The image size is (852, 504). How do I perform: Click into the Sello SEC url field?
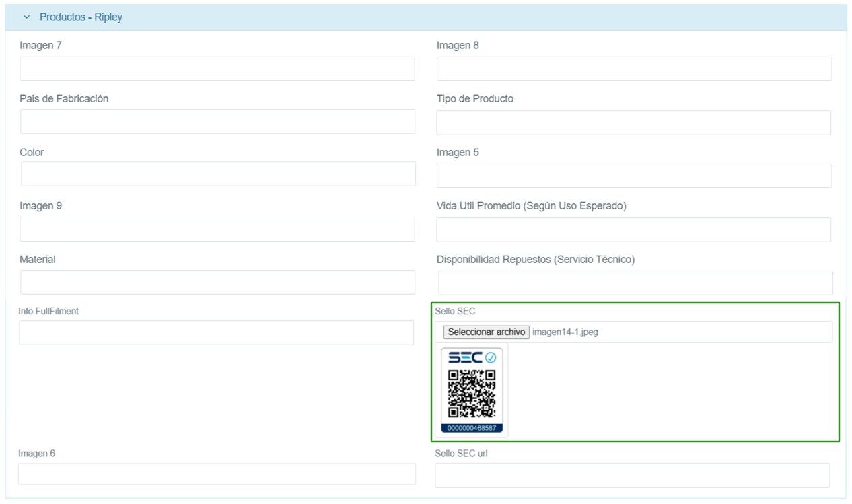tap(632, 475)
